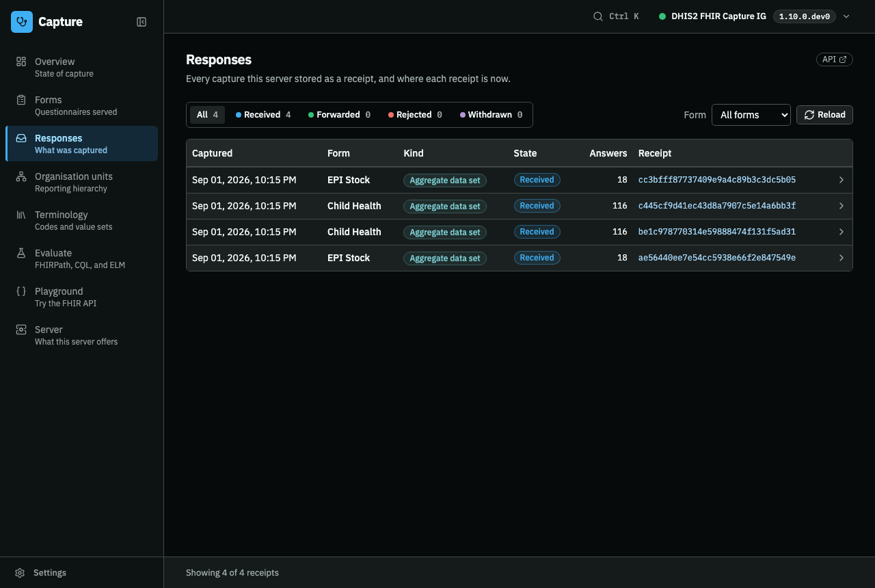The height and width of the screenshot is (588, 875).
Task: Click the Settings gear icon
Action: [20, 573]
